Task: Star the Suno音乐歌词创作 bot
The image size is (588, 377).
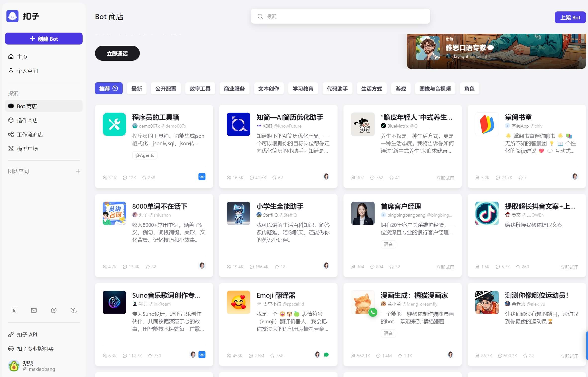Action: tap(150, 356)
